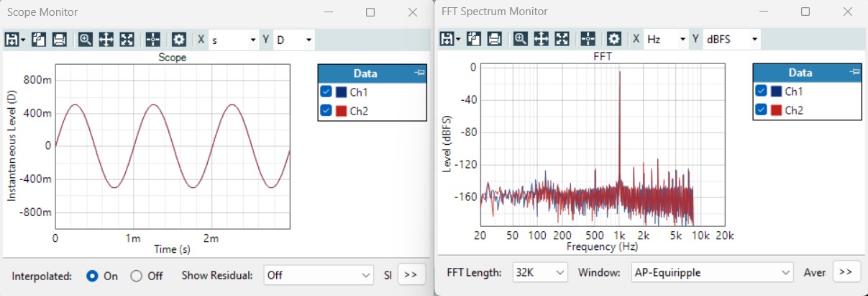This screenshot has height=296, width=868.
Task: Open graph settings gear in Scope Monitor
Action: [178, 40]
